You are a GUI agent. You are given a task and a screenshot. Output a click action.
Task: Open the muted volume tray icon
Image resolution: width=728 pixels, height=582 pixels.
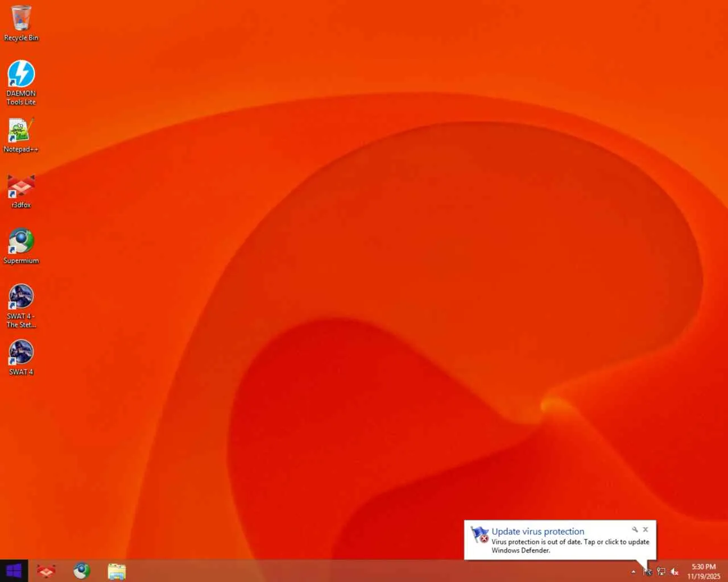pos(675,571)
